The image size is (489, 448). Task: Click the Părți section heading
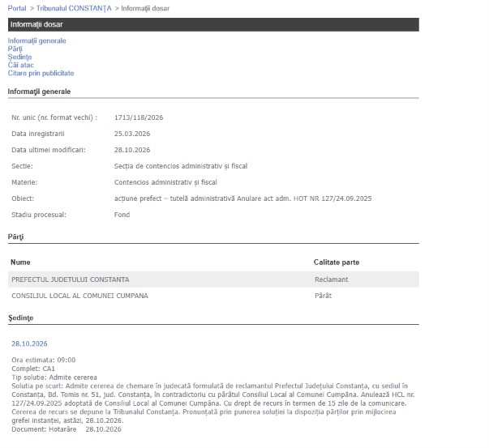click(x=15, y=237)
